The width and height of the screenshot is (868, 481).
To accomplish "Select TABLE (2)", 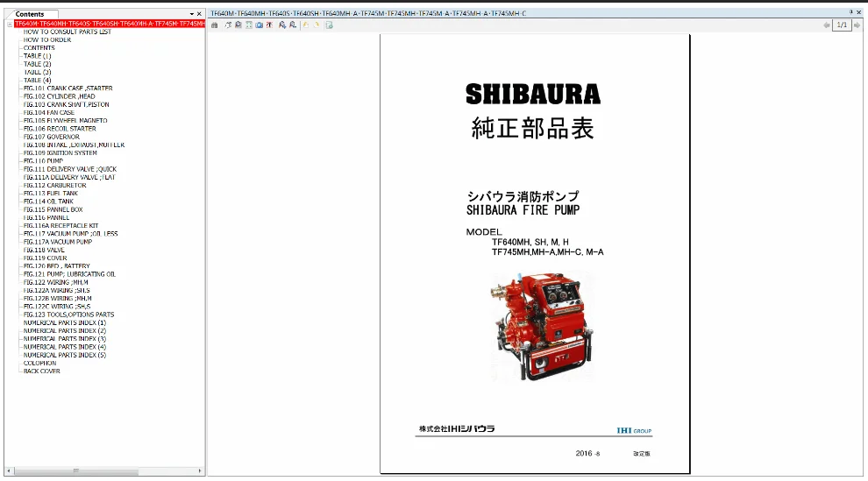I will 37,64.
